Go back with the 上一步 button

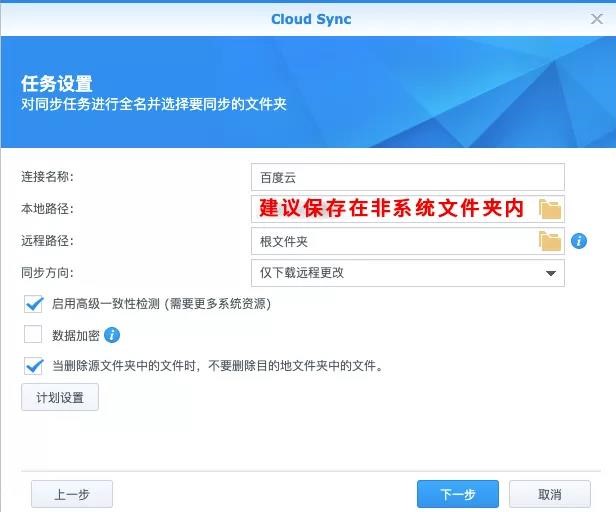click(72, 494)
